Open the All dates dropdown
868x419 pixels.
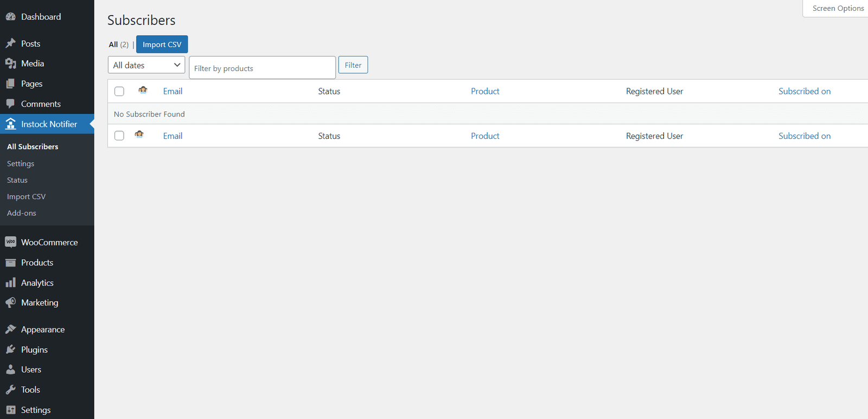click(146, 65)
